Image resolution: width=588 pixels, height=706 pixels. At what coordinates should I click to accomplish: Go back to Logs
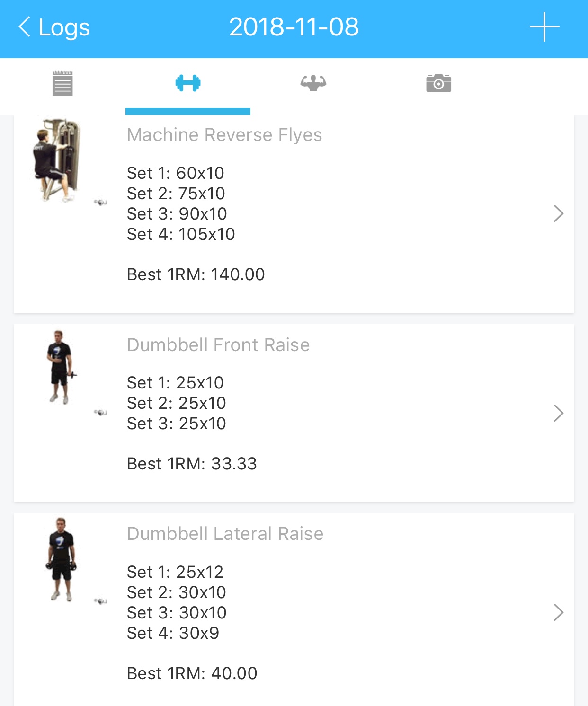tap(54, 27)
